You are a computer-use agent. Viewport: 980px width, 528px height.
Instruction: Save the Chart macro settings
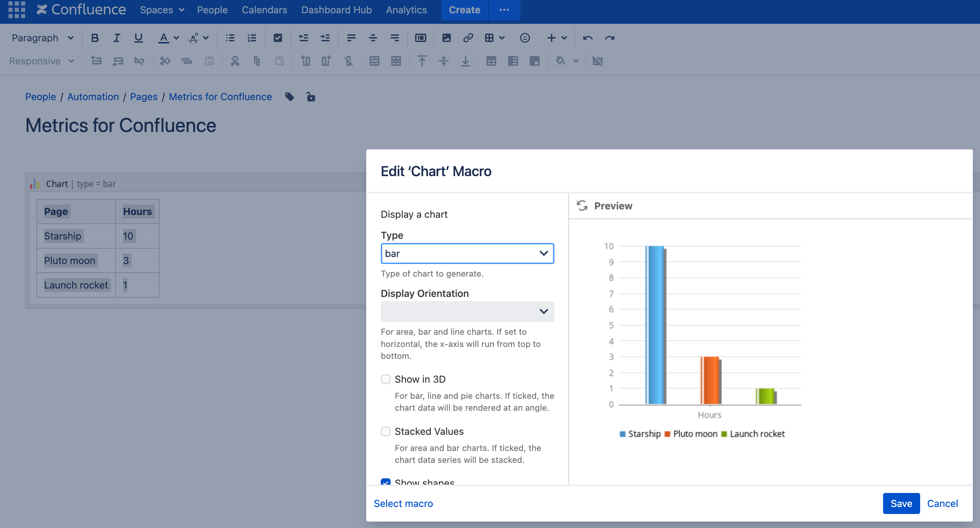(x=901, y=503)
